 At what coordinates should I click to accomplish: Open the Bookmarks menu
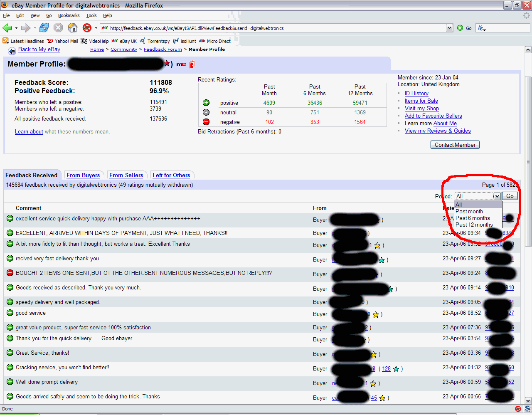point(69,15)
